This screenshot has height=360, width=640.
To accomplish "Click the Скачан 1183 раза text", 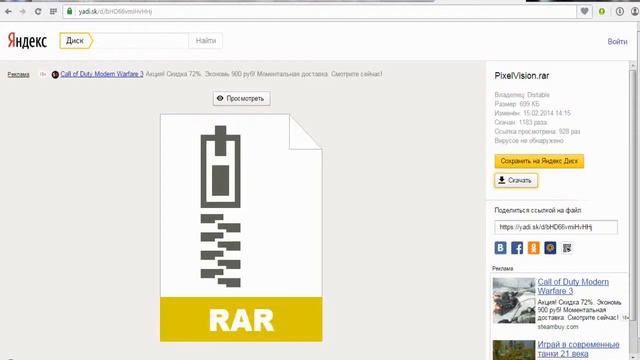I will click(520, 122).
